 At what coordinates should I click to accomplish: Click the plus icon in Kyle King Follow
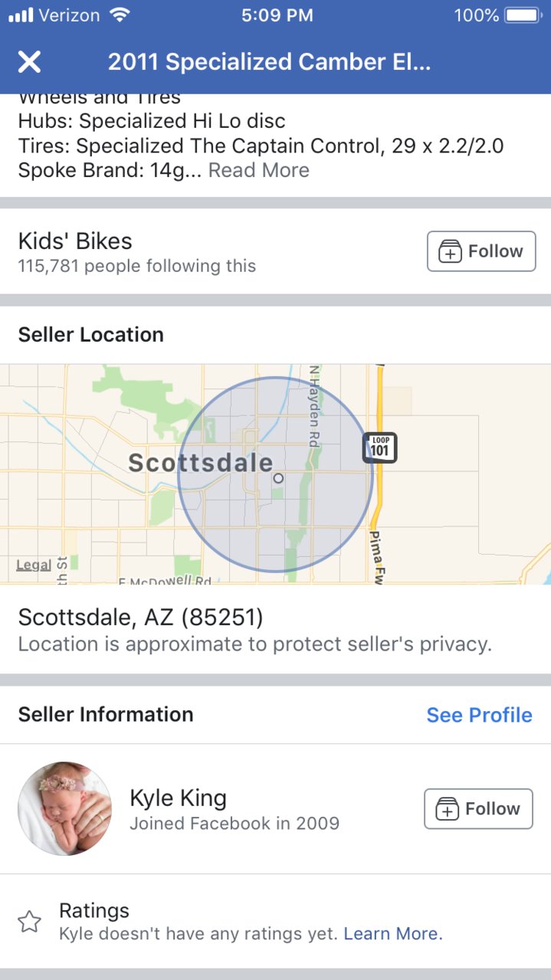point(447,809)
